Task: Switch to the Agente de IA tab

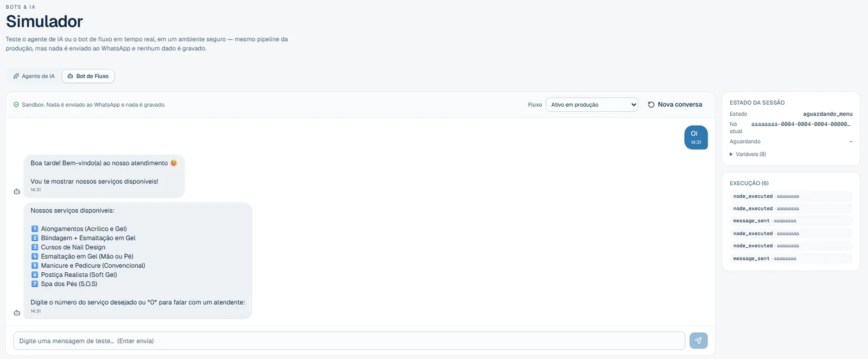Action: [34, 76]
